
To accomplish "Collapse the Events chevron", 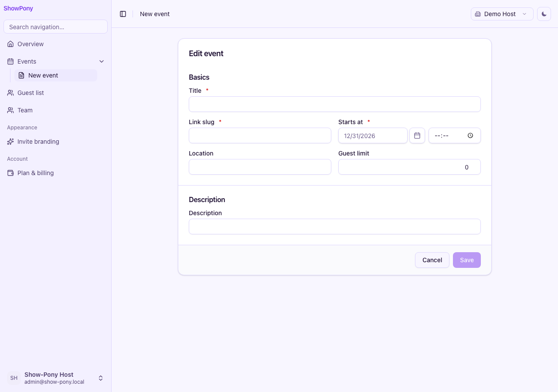I will pos(102,61).
